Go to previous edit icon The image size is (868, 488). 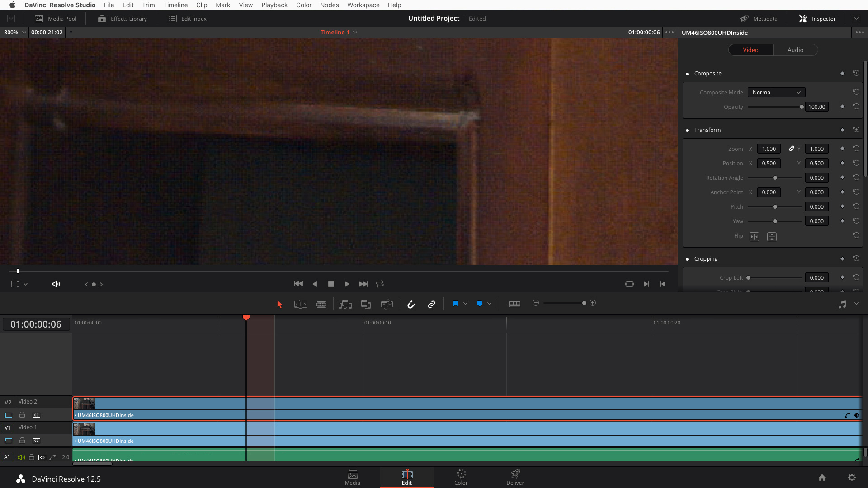[x=663, y=284]
